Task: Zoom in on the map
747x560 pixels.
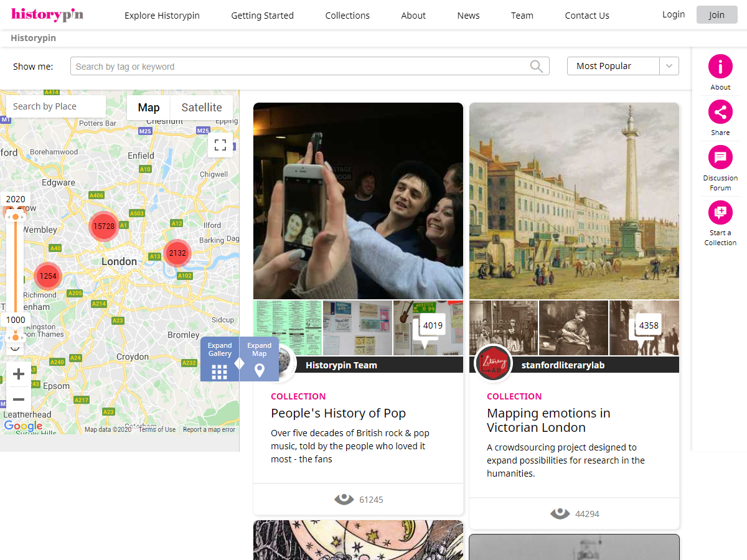Action: tap(19, 374)
